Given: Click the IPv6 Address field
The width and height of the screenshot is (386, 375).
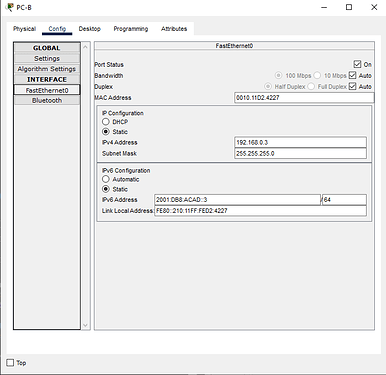Looking at the screenshot, I should pos(237,200).
